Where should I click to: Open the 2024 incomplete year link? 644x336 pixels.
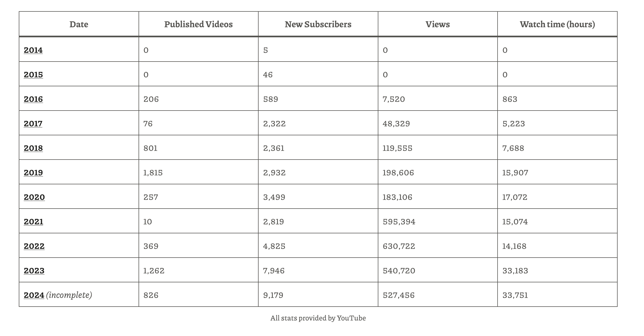[x=34, y=295]
